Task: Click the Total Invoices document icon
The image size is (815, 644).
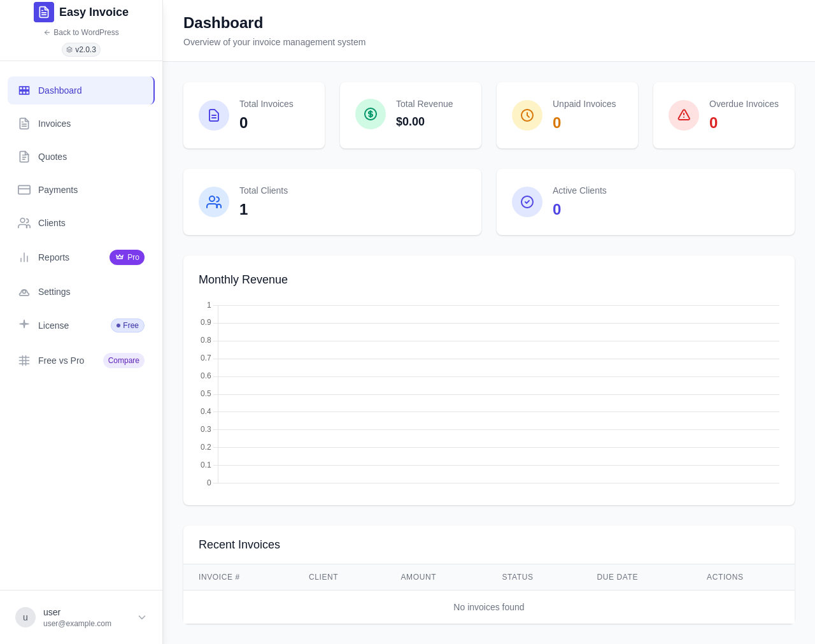Action: click(x=214, y=115)
